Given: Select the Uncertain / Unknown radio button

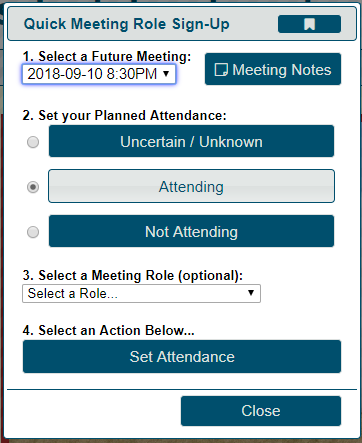Looking at the screenshot, I should tap(33, 142).
